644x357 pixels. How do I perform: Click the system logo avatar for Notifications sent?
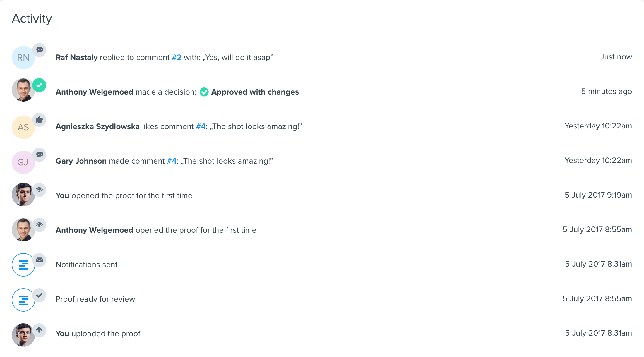pyautogui.click(x=23, y=265)
